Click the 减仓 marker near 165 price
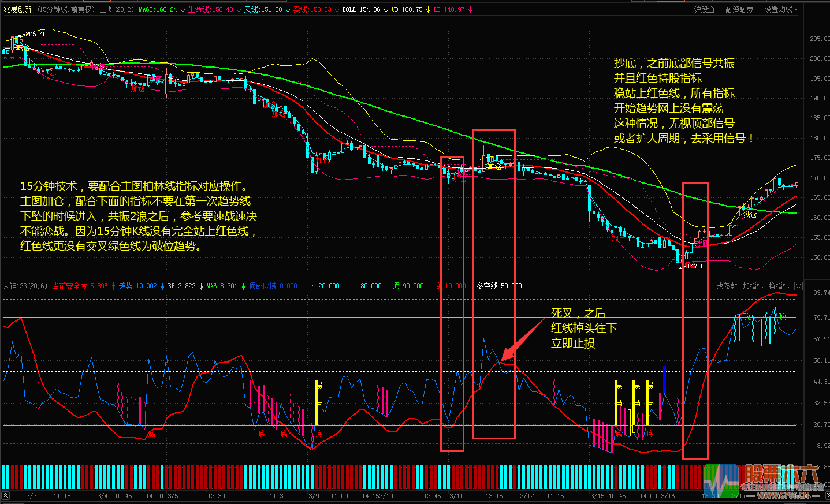This screenshot has height=504, width=830. (x=750, y=215)
